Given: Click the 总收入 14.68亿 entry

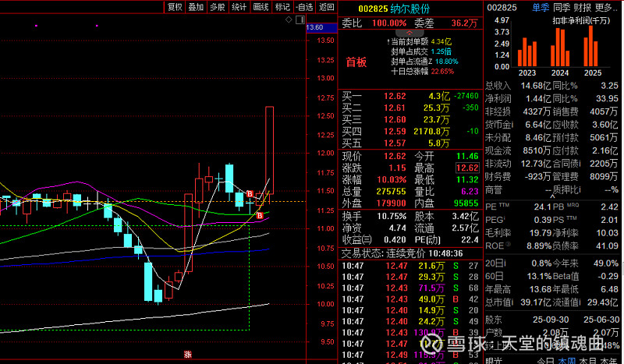Looking at the screenshot, I should pyautogui.click(x=518, y=86).
